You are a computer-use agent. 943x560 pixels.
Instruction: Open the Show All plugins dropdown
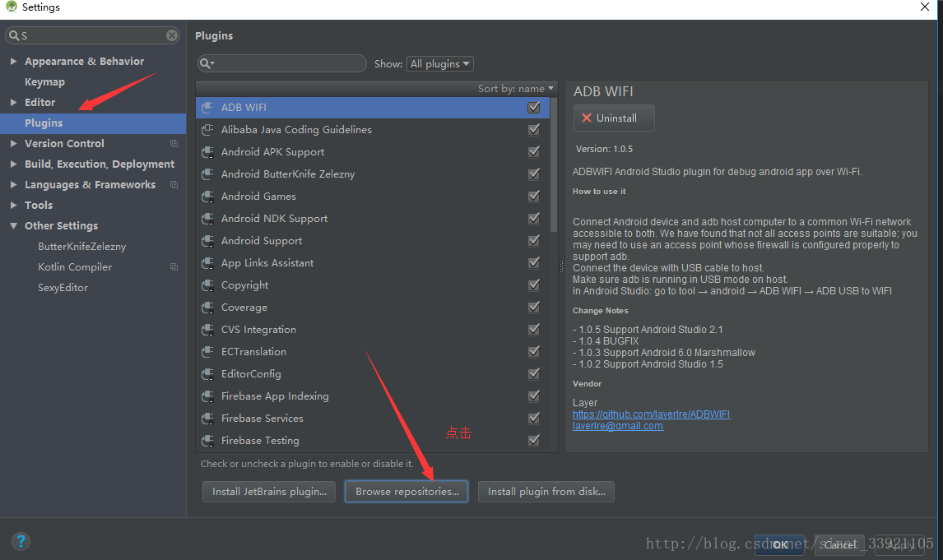point(439,63)
